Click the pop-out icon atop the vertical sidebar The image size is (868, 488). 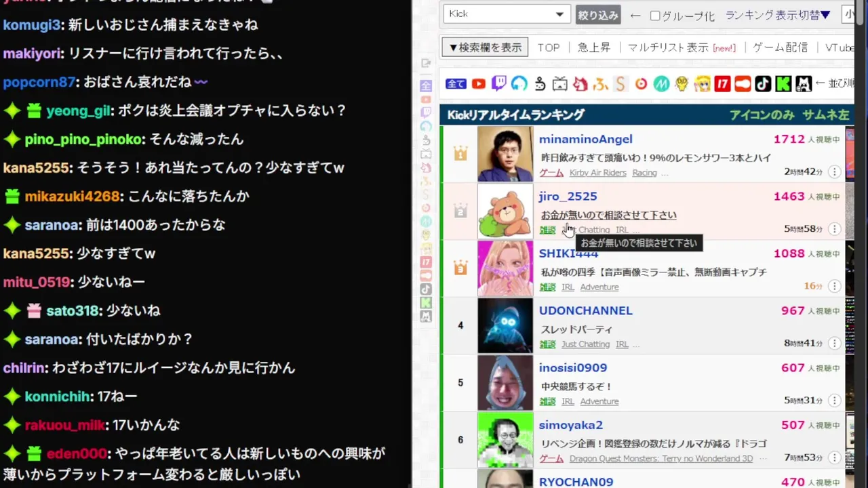point(426,63)
